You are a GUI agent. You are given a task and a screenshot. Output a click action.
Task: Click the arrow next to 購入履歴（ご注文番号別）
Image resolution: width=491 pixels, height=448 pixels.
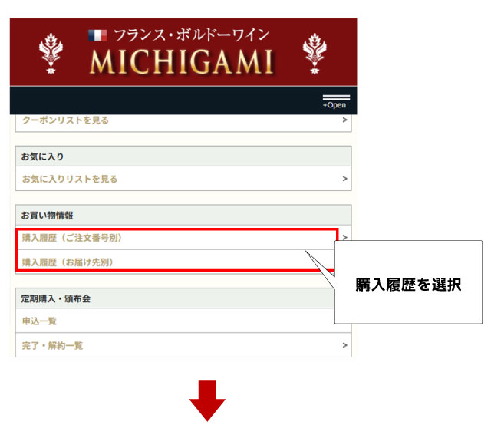pyautogui.click(x=344, y=238)
